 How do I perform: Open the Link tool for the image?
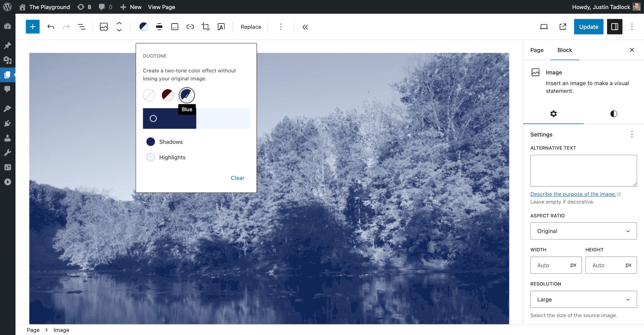(x=190, y=27)
